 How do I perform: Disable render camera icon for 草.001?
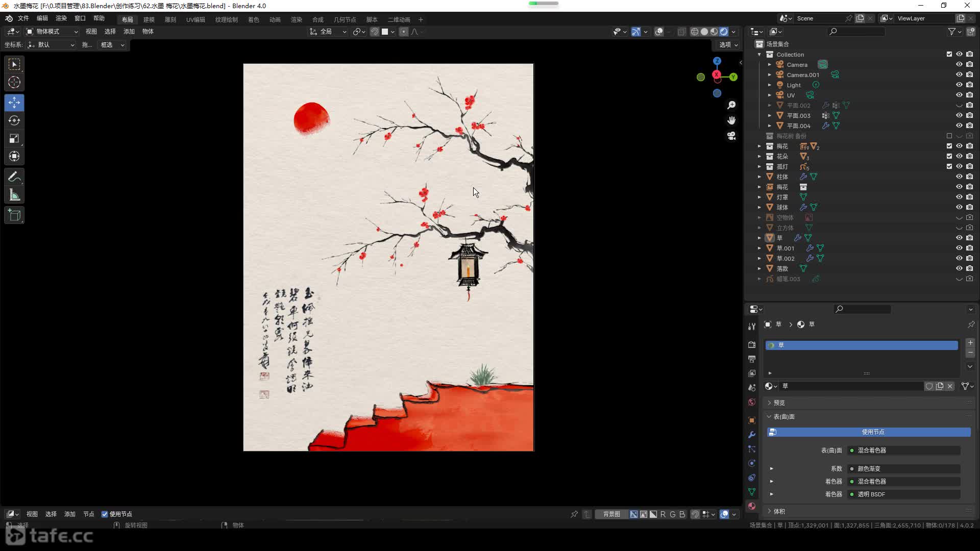click(x=969, y=248)
